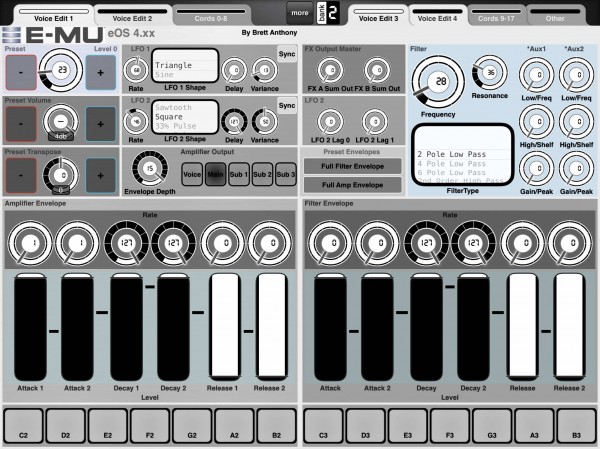Click the more button
The width and height of the screenshot is (600, 449).
click(x=300, y=13)
